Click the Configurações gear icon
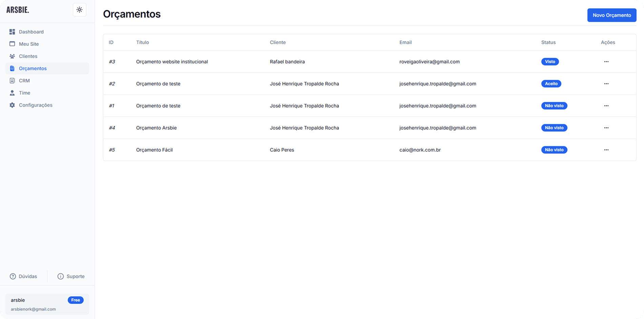 tap(12, 105)
